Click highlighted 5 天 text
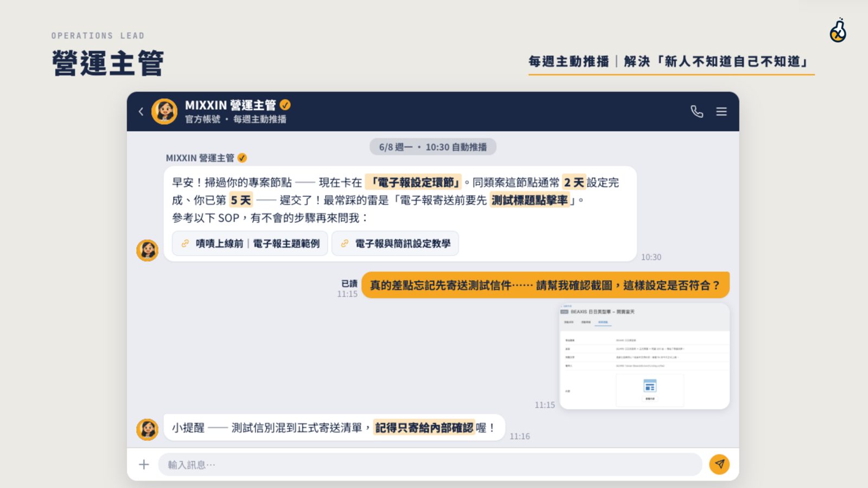The width and height of the screenshot is (868, 488). click(x=241, y=200)
